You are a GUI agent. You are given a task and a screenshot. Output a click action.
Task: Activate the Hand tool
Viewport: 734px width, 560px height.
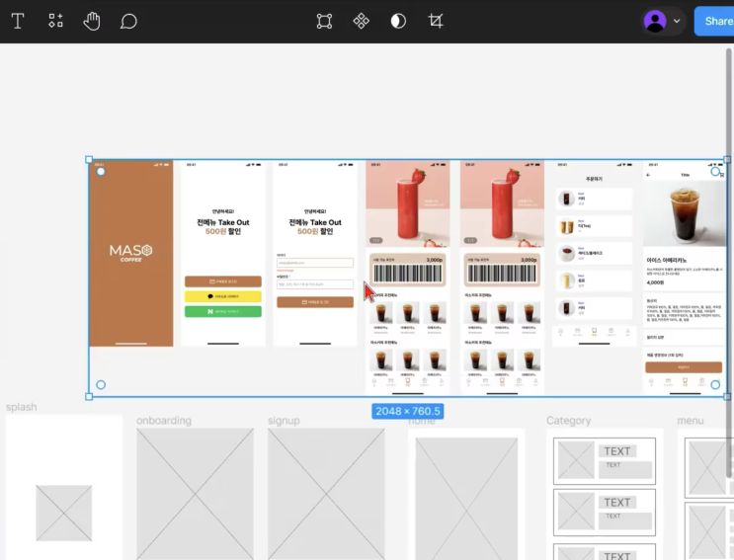(x=92, y=21)
